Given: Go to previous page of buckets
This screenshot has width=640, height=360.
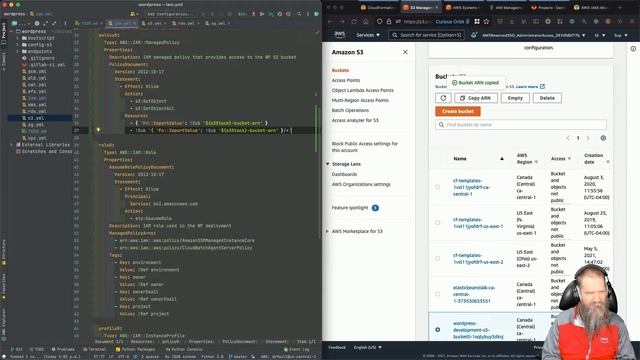Looking at the screenshot, I should point(568,138).
